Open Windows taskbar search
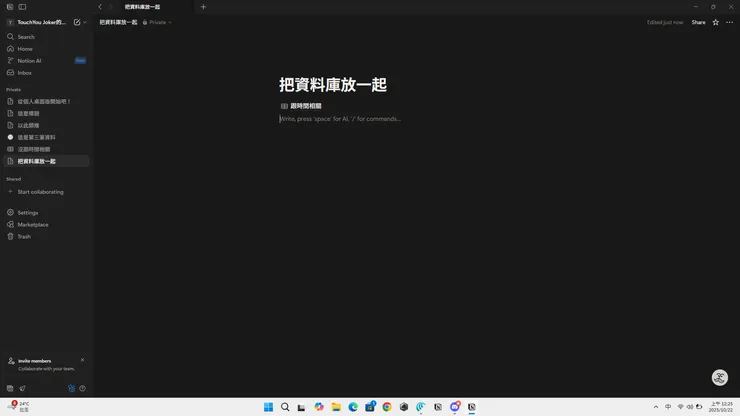Viewport: 740px width, 416px height. [285, 407]
